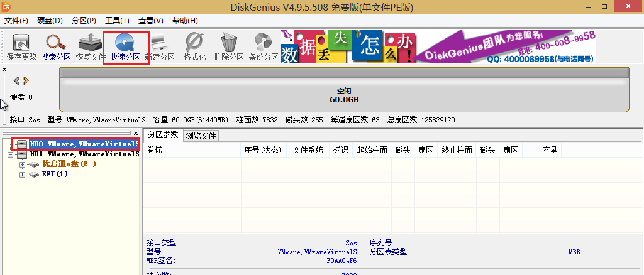Go to previous disk with left arrow

(x=16, y=80)
